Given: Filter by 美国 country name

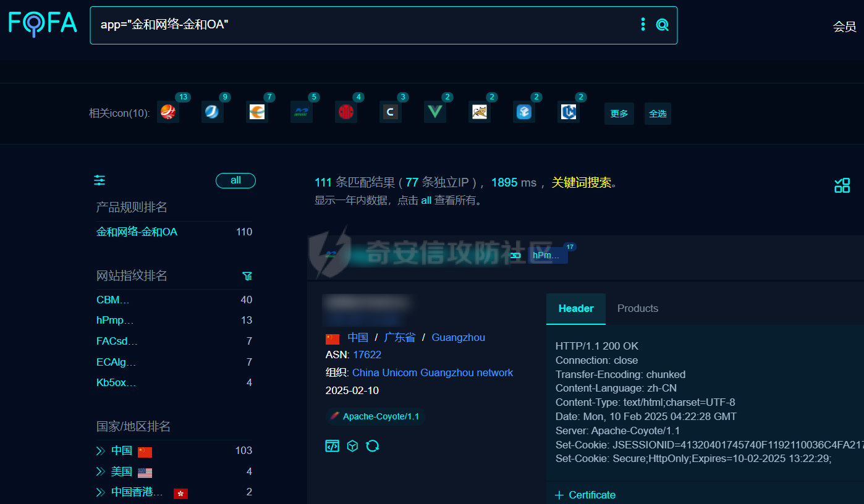Looking at the screenshot, I should 122,472.
